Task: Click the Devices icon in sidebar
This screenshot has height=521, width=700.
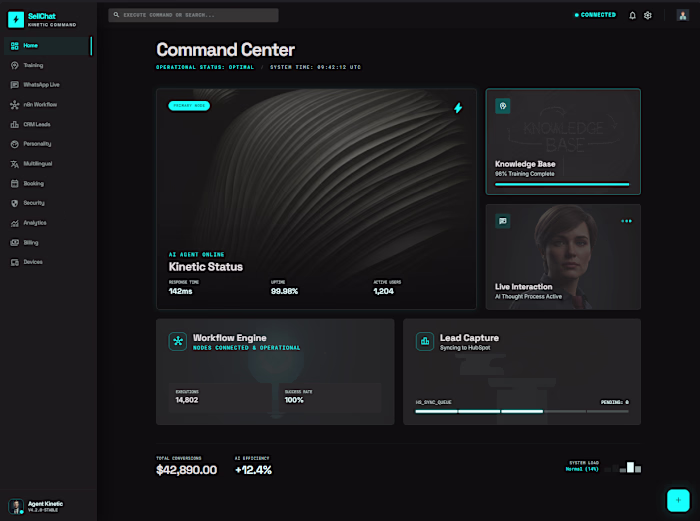Action: click(x=15, y=262)
